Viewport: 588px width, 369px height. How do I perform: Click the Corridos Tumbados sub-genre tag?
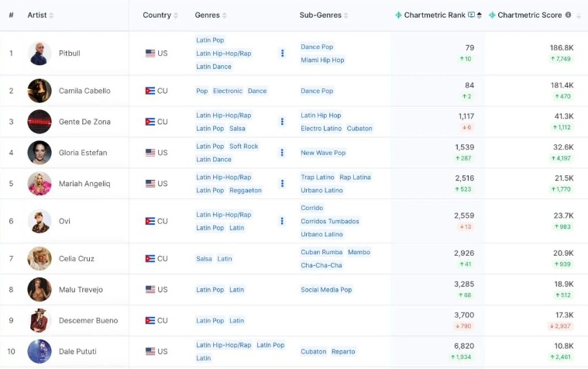point(330,221)
